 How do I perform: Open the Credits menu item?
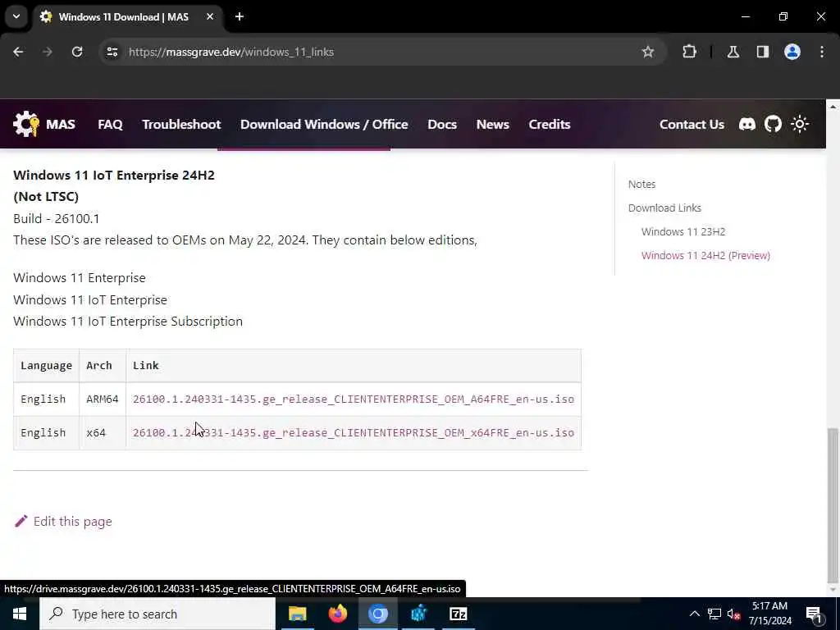click(x=549, y=125)
